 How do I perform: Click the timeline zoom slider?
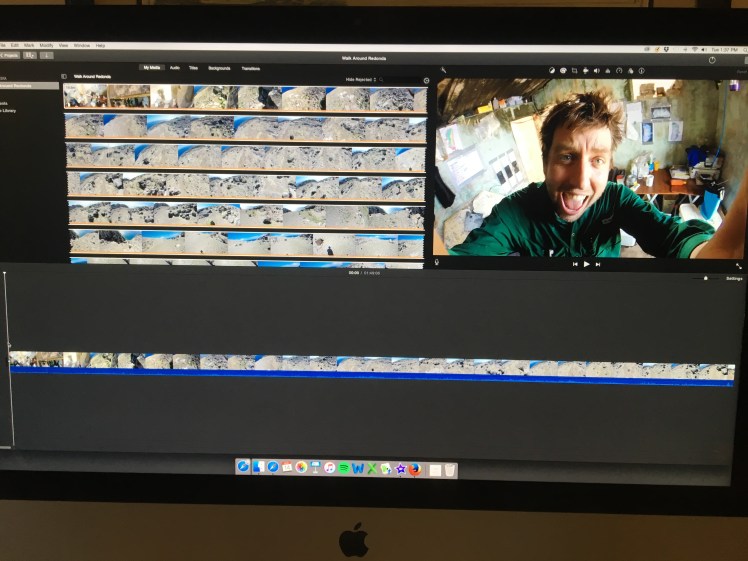coord(705,278)
